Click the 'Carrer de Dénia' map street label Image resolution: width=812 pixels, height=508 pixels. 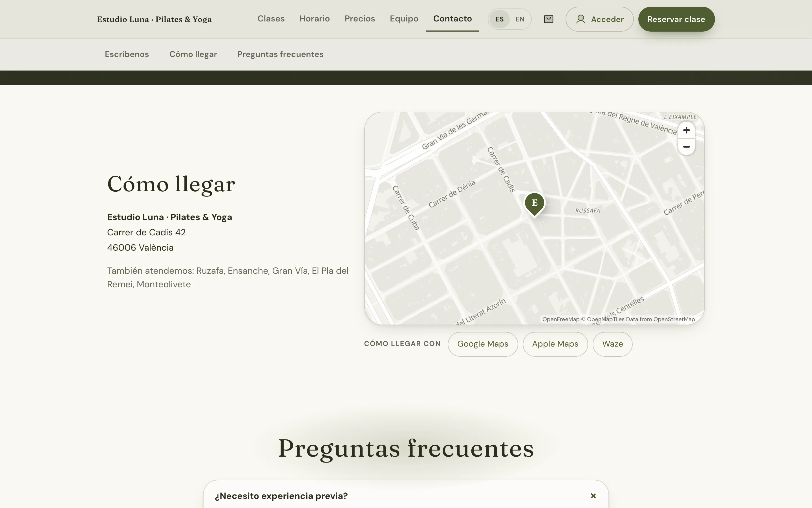452,194
